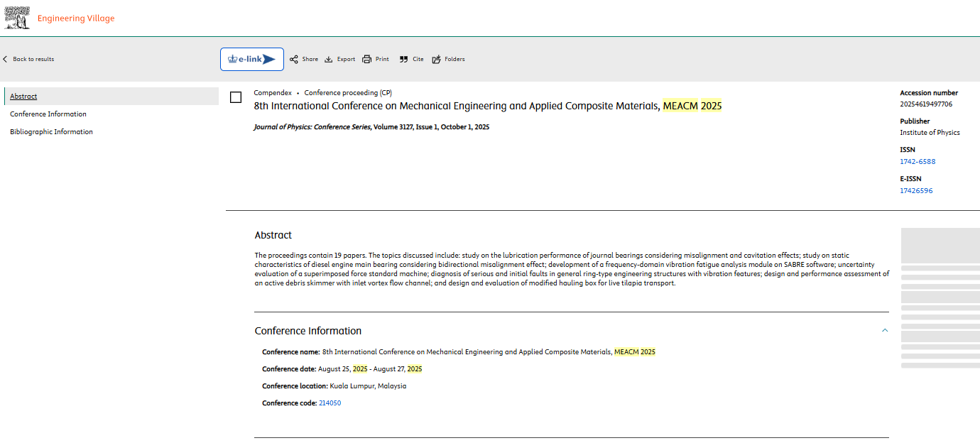Go to Abstract in the sidebar
980x443 pixels.
tap(23, 97)
